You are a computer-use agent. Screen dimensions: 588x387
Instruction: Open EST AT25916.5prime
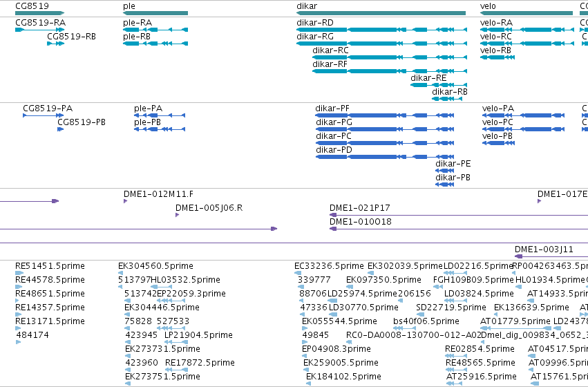pyautogui.click(x=455, y=384)
